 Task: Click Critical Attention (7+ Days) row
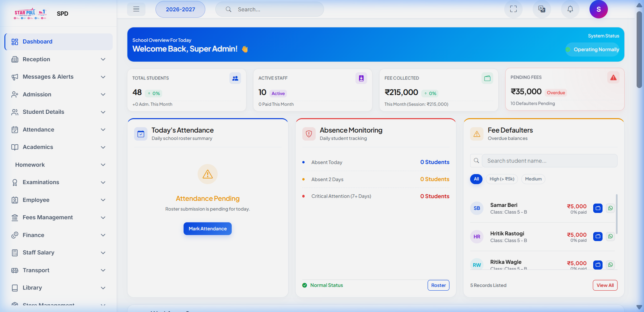click(376, 196)
